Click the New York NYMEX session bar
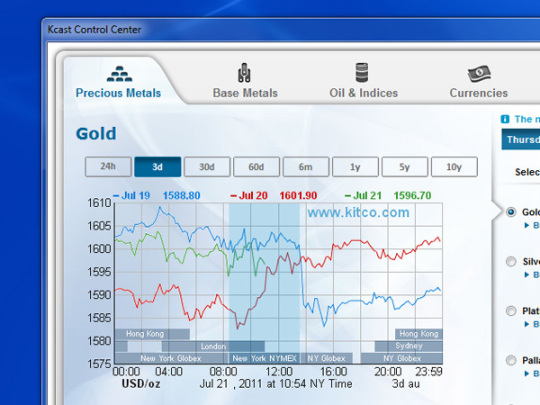 (x=264, y=359)
